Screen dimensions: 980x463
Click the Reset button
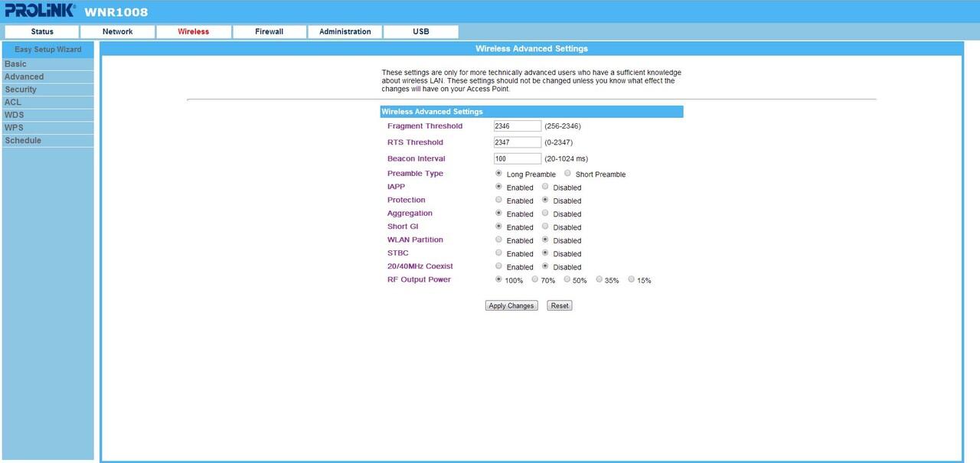(560, 305)
